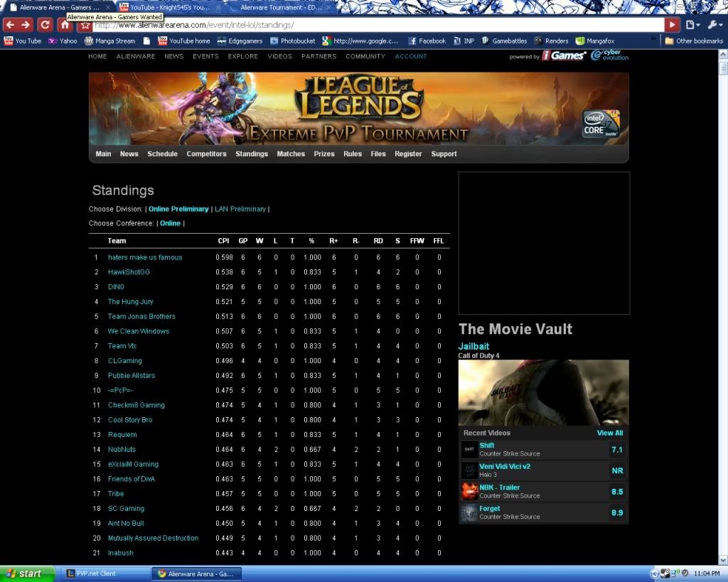This screenshot has width=728, height=582.
Task: Open the tournament Support tab
Action: pos(444,153)
